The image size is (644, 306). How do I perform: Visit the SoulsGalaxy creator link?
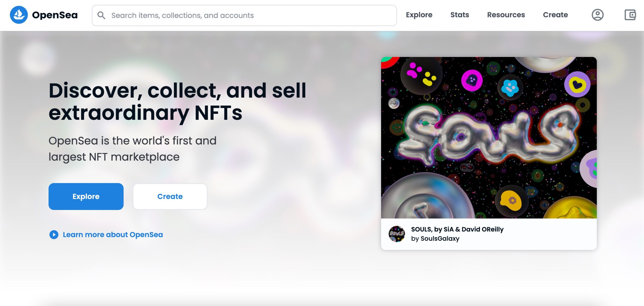pos(440,238)
